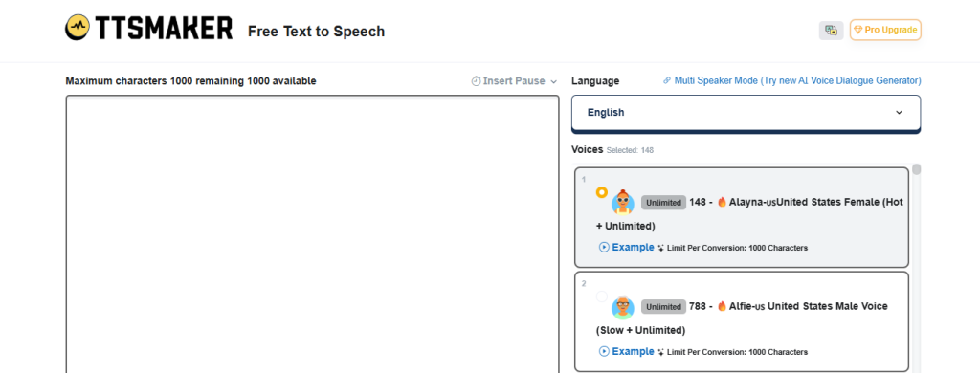Expand the English language dropdown
This screenshot has width=980, height=373.
[x=746, y=113]
